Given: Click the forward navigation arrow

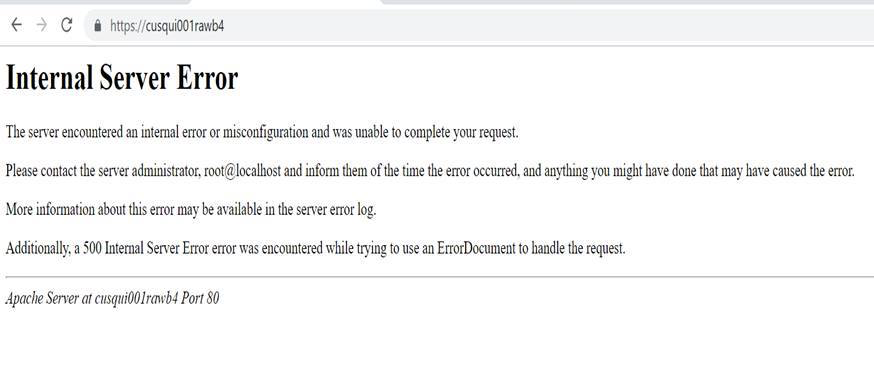Looking at the screenshot, I should pyautogui.click(x=41, y=25).
